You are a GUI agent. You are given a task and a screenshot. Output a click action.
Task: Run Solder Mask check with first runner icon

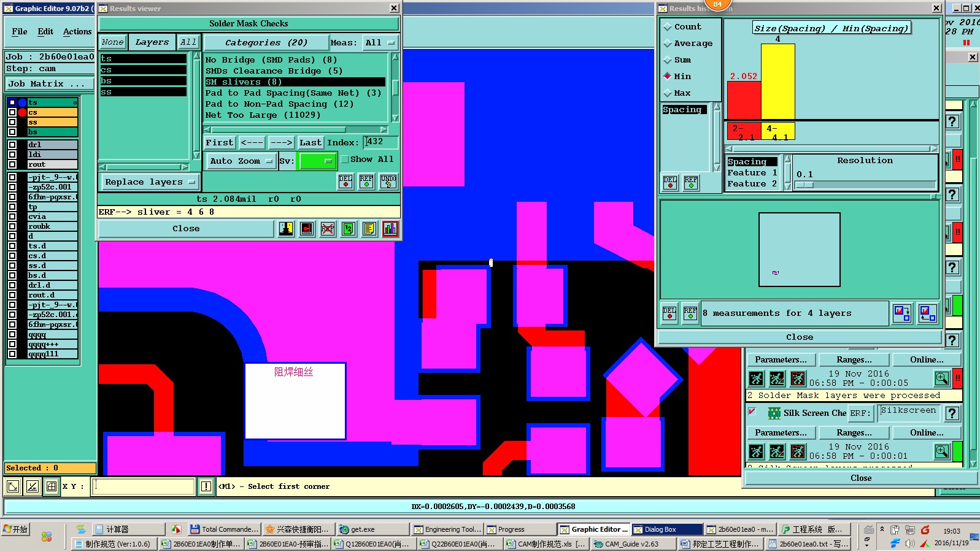(x=756, y=378)
